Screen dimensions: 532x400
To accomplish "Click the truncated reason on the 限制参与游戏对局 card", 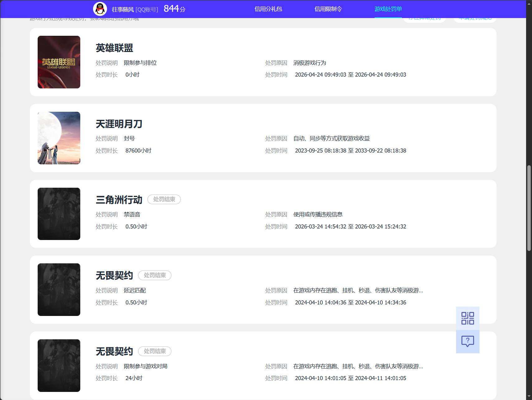I will (358, 366).
